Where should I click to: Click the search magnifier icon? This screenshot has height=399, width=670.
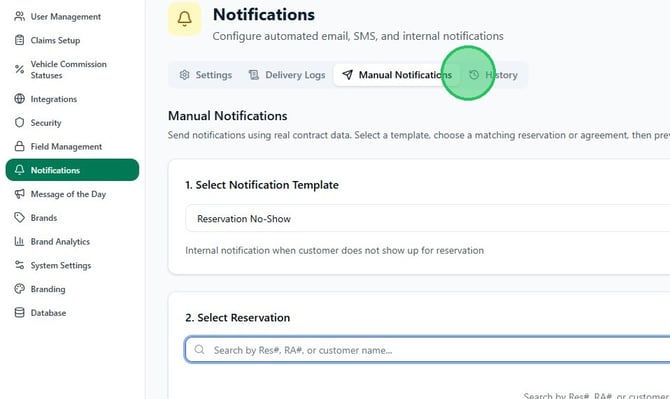click(199, 349)
